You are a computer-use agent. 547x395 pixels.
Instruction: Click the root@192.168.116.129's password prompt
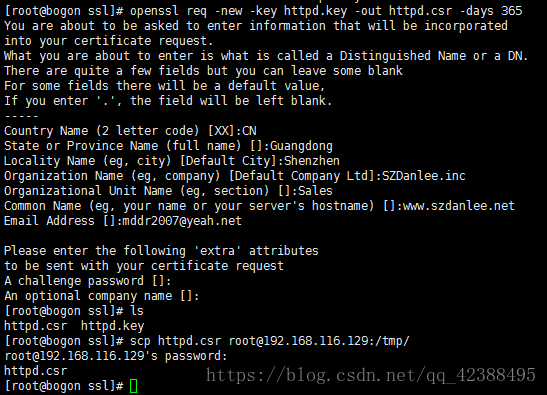coord(116,356)
